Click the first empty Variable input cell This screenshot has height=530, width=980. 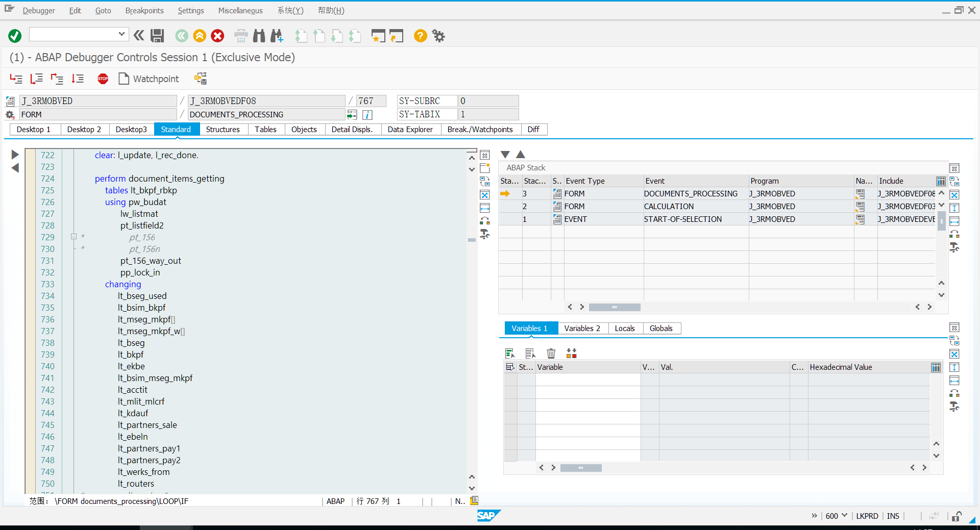(x=588, y=380)
